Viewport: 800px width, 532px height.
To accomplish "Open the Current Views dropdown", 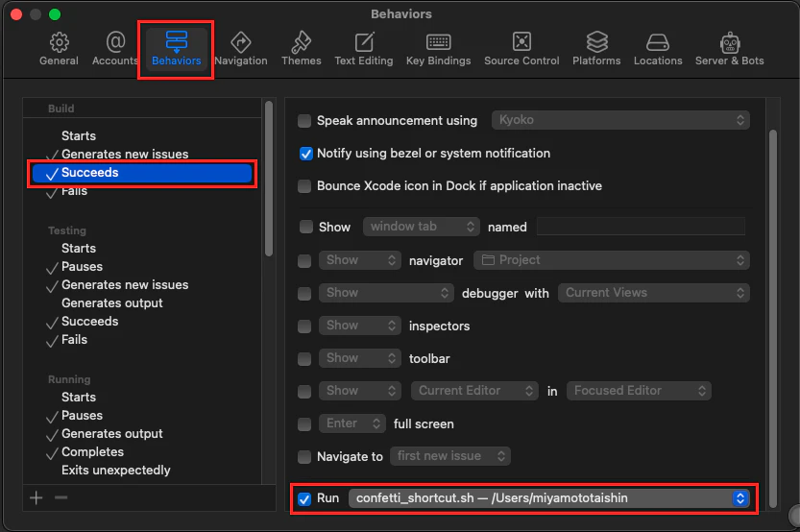I will [x=654, y=293].
